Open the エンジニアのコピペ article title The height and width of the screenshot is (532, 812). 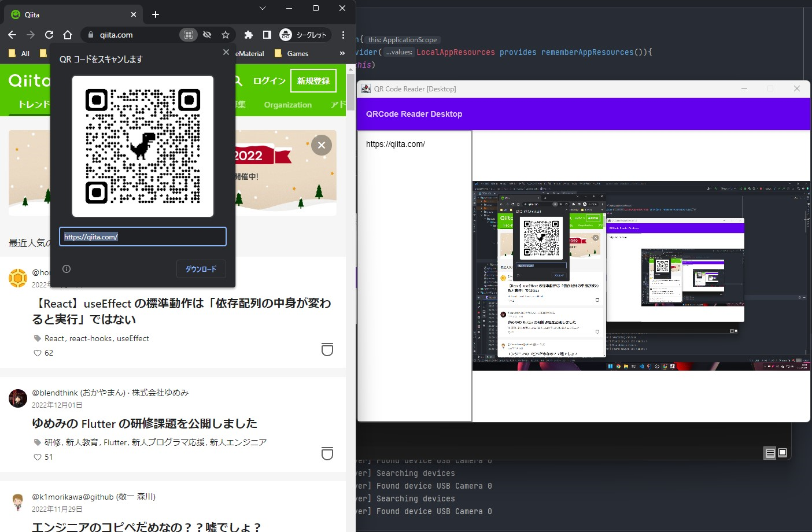click(146, 527)
